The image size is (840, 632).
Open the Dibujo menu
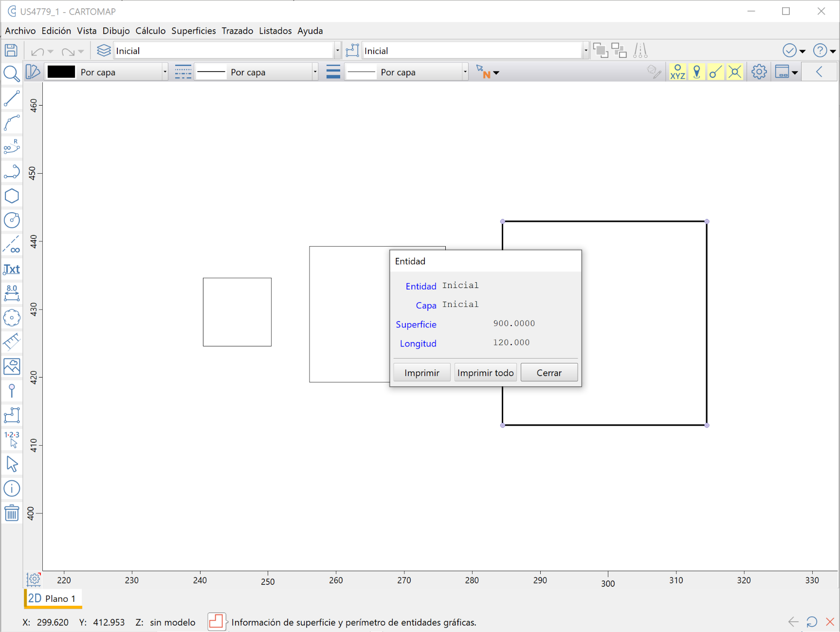(116, 31)
